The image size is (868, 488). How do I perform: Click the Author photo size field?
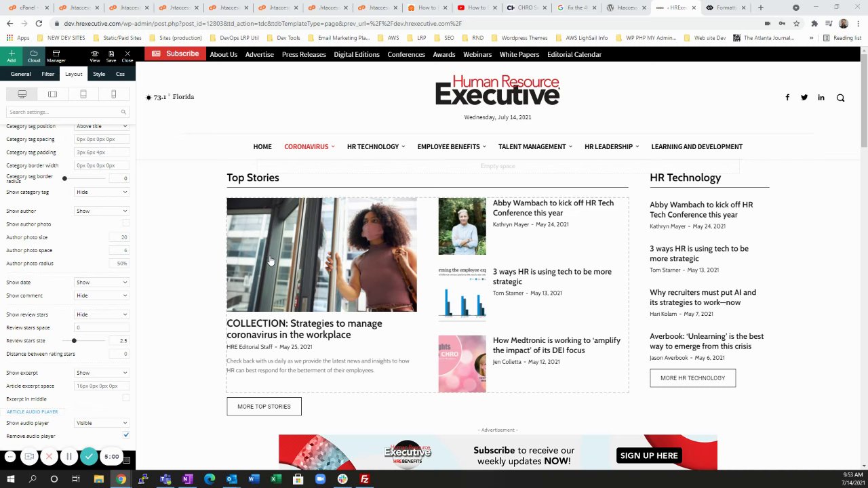[119, 237]
